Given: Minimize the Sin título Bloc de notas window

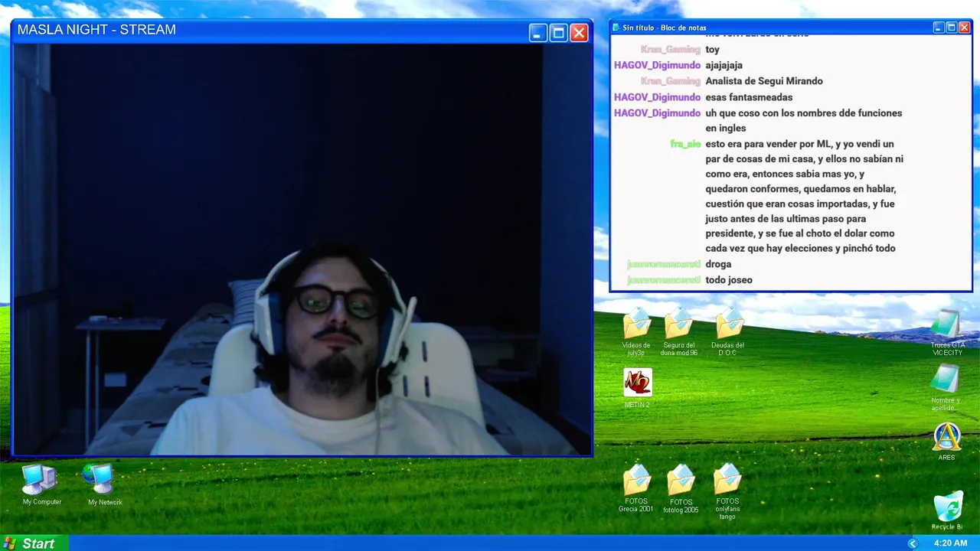Looking at the screenshot, I should click(939, 28).
